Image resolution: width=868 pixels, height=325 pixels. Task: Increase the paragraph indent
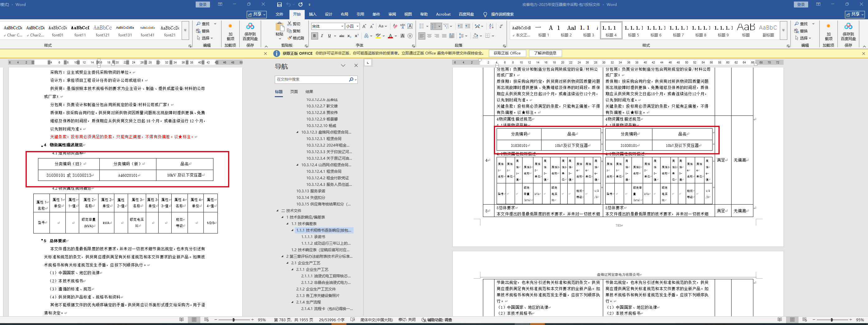467,26
